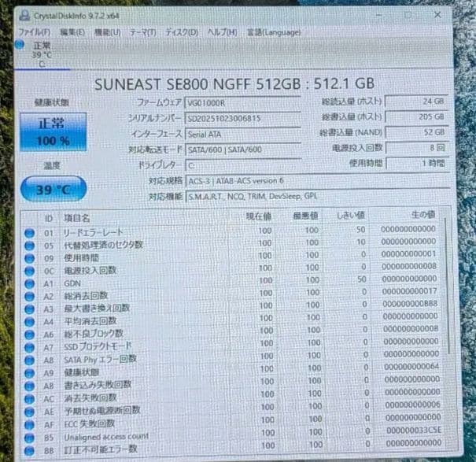Click status icon of row AE 予期せぬ電源断回数
The height and width of the screenshot is (462, 476).
[x=29, y=412]
